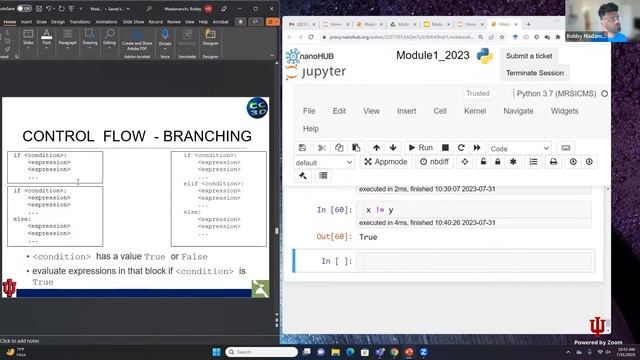Click Create and Share Adobe PDF

(137, 40)
